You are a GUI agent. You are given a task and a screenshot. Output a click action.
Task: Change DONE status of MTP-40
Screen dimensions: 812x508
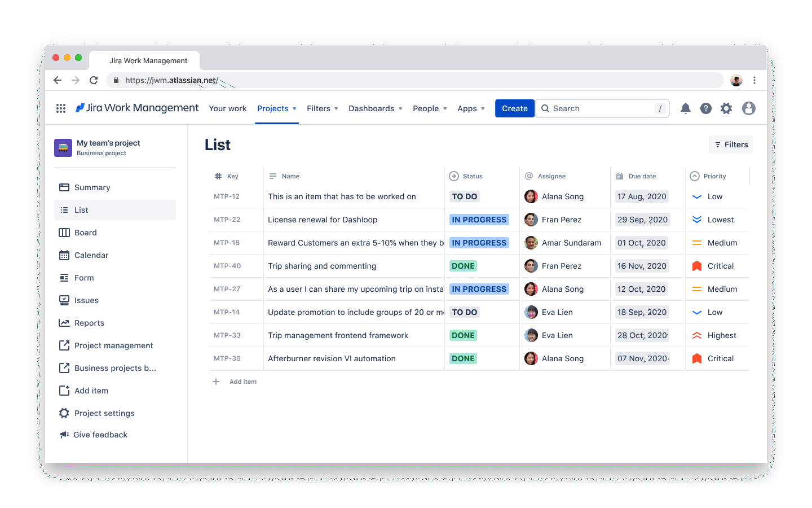pos(463,266)
